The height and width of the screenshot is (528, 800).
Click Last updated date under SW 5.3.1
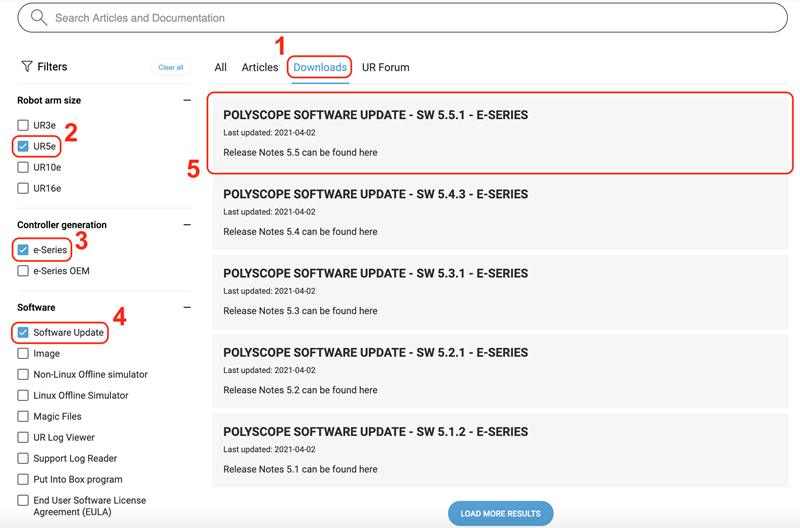[269, 291]
